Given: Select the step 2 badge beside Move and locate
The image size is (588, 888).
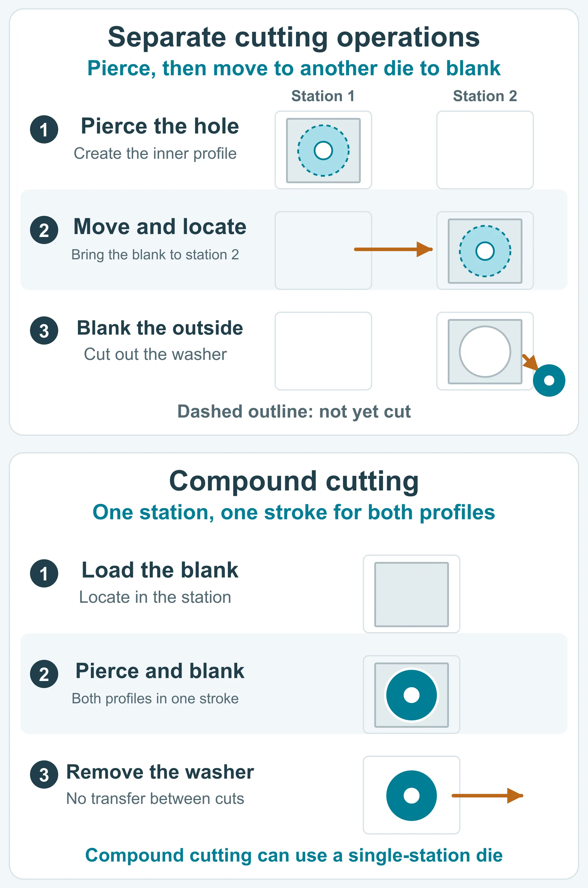Looking at the screenshot, I should point(44,230).
